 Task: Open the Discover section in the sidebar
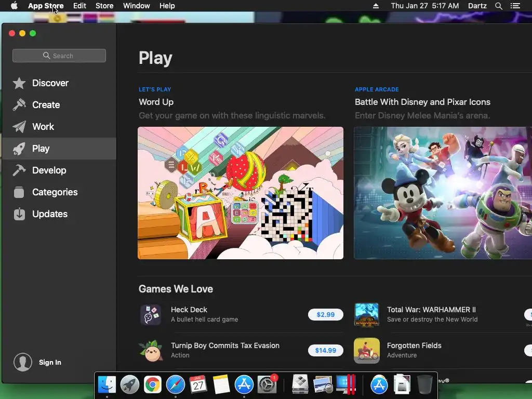(59, 83)
